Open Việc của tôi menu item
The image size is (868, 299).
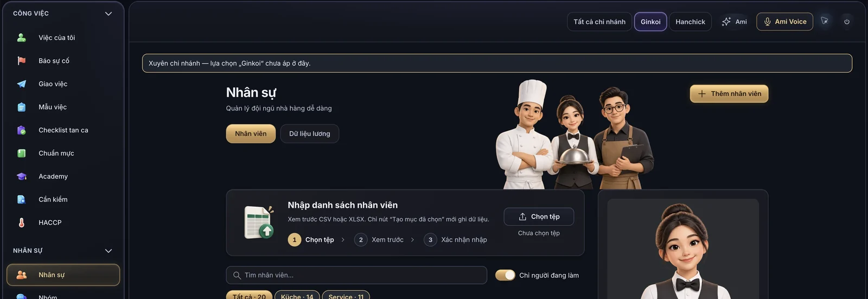pos(63,37)
